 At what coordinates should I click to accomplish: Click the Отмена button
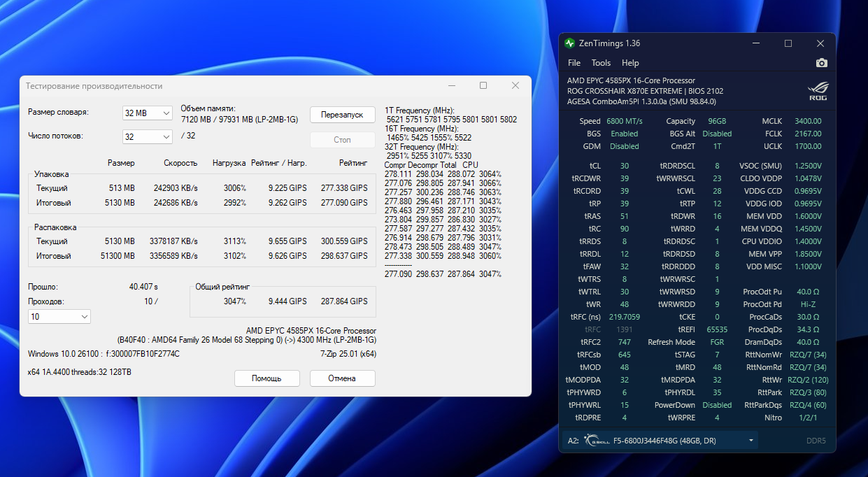(342, 378)
